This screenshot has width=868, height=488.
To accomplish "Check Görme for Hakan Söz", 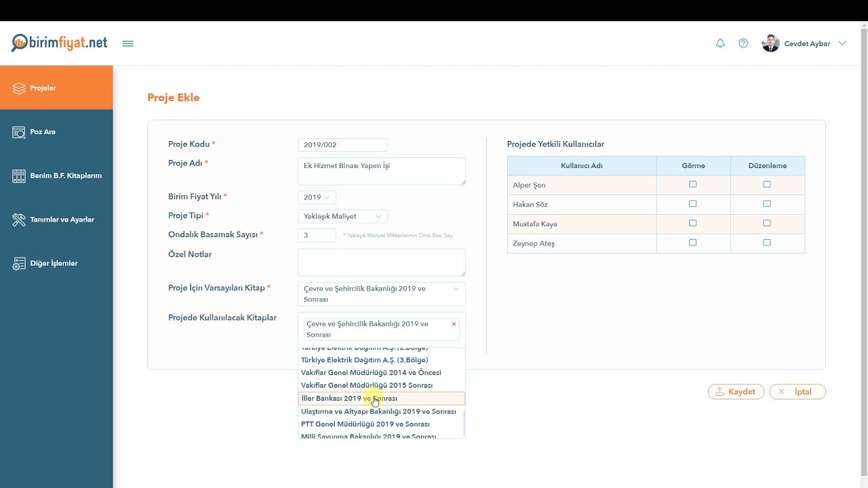I will click(692, 203).
